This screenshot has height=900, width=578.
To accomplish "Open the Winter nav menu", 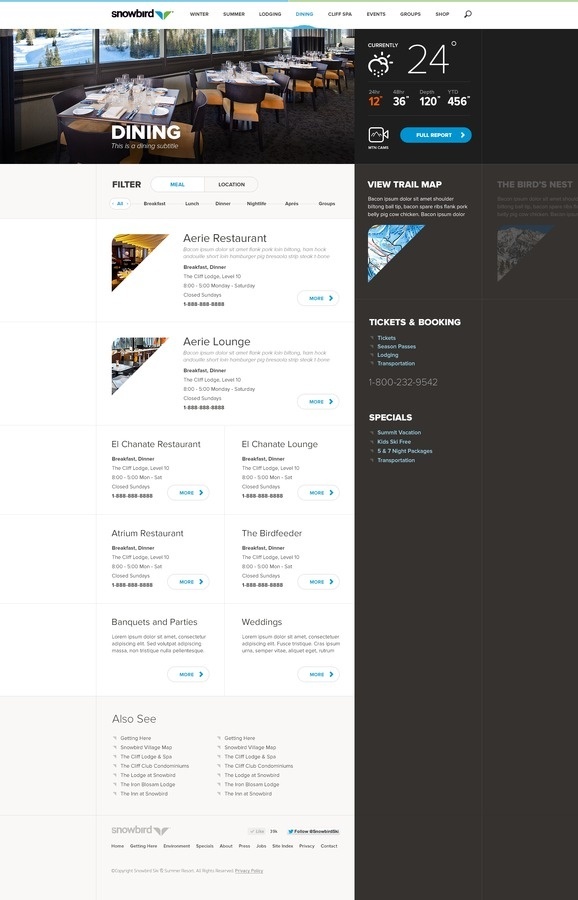I will click(199, 14).
